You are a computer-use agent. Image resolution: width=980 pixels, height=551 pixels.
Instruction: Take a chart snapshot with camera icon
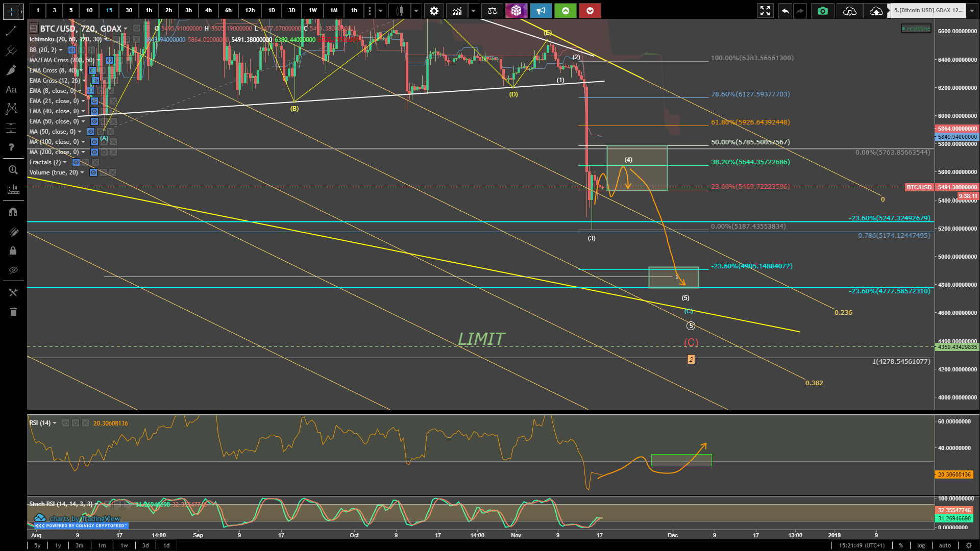[x=822, y=11]
